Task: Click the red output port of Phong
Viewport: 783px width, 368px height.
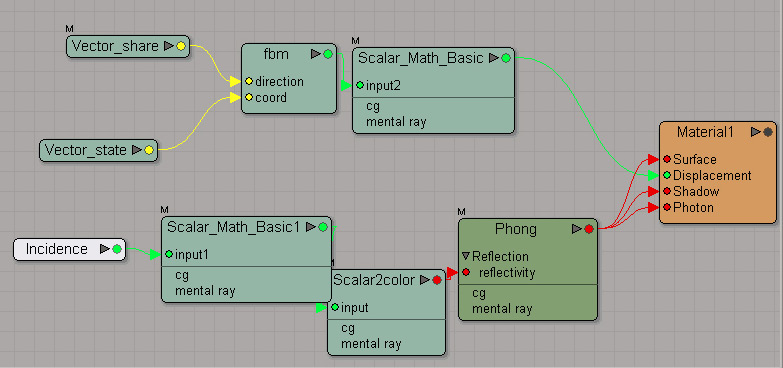Action: coord(589,229)
